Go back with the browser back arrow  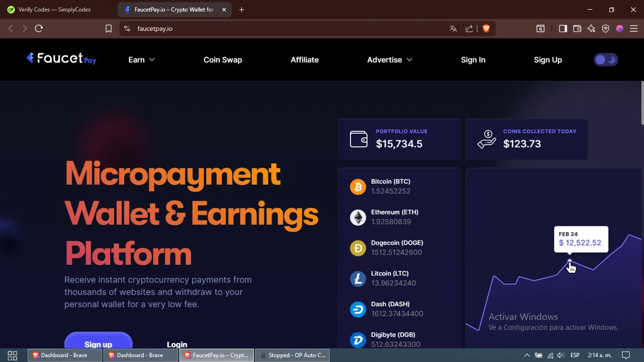point(11,28)
